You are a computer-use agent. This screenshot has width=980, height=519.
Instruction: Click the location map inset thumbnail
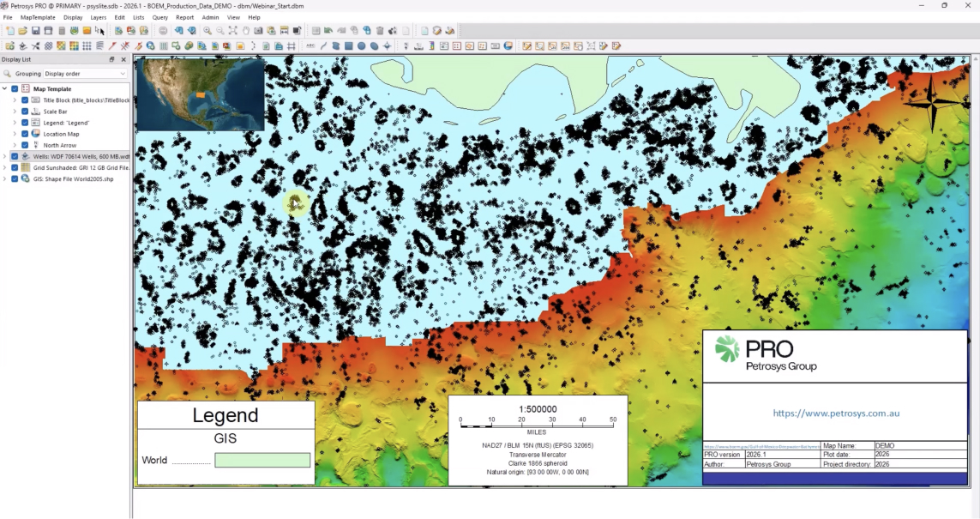click(x=200, y=94)
